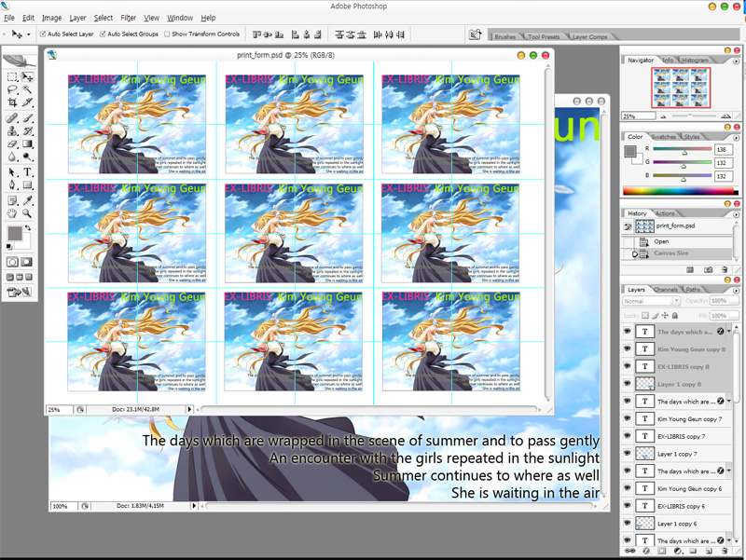Select the Move tool in the toolbox
The height and width of the screenshot is (560, 746).
pyautogui.click(x=27, y=77)
